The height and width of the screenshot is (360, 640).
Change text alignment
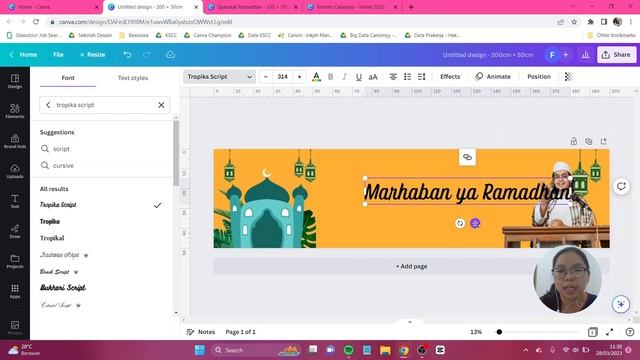[393, 77]
